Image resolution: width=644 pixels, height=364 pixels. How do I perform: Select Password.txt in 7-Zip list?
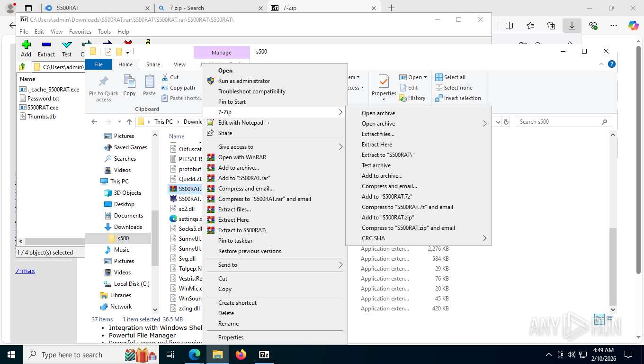tap(43, 99)
